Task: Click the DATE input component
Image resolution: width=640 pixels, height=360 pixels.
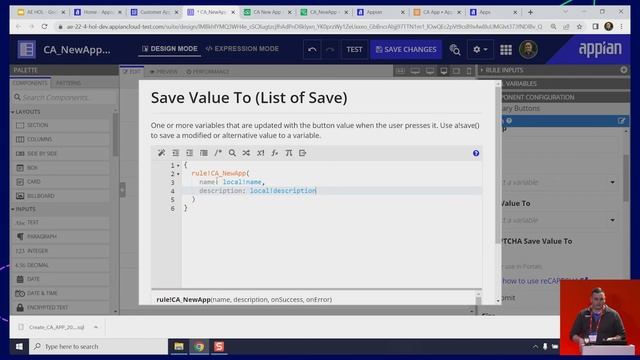Action: click(60, 279)
